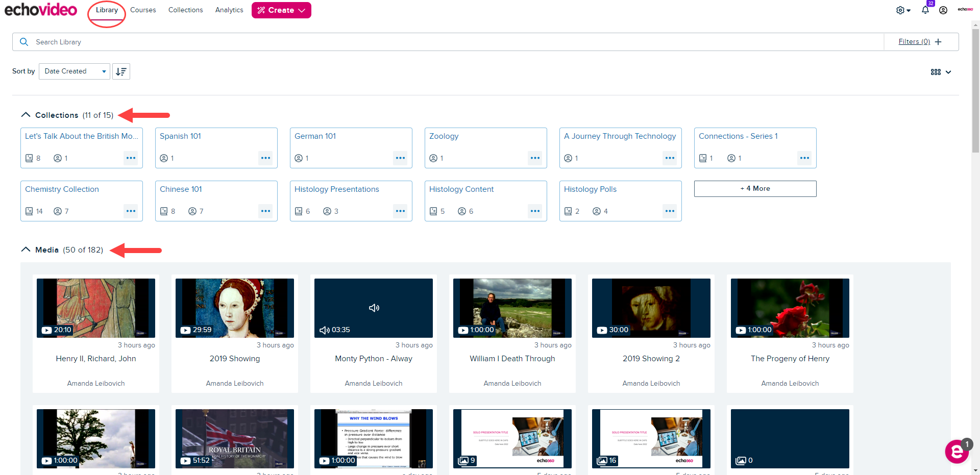Click '+ 4 More' to show more collections
980x475 pixels.
pos(755,188)
